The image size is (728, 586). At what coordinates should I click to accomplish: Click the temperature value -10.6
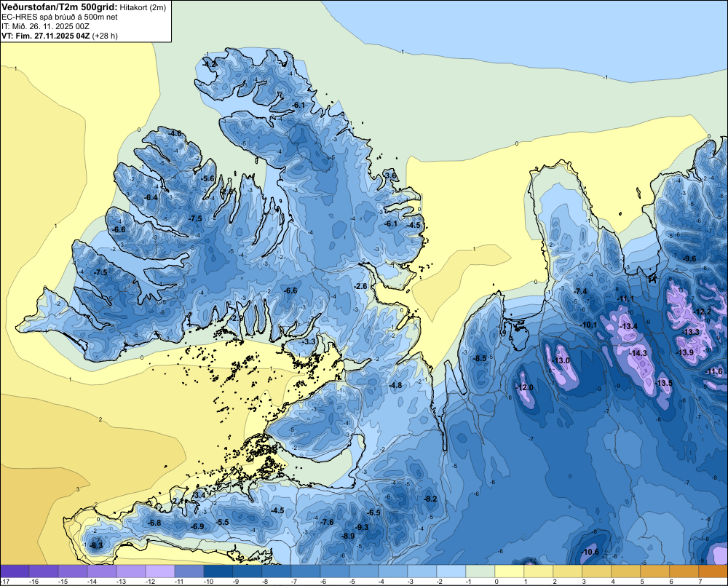[591, 552]
